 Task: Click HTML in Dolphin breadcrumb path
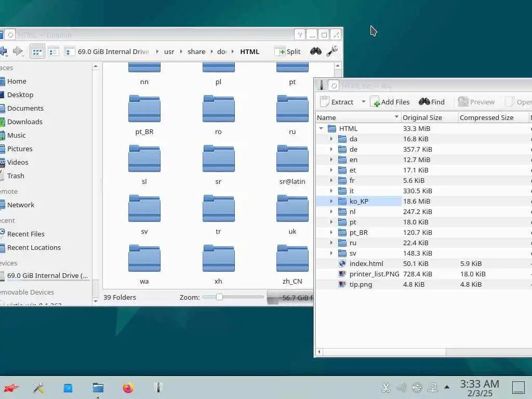249,51
